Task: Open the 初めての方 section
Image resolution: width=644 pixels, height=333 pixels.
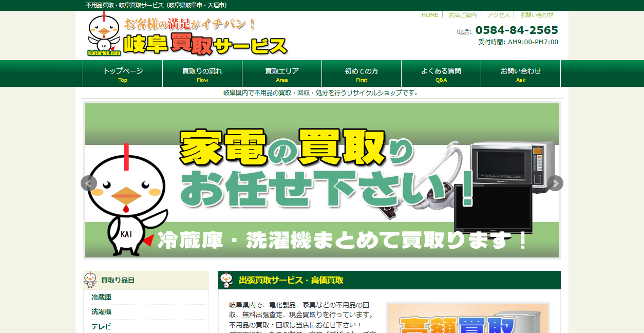Action: click(361, 73)
